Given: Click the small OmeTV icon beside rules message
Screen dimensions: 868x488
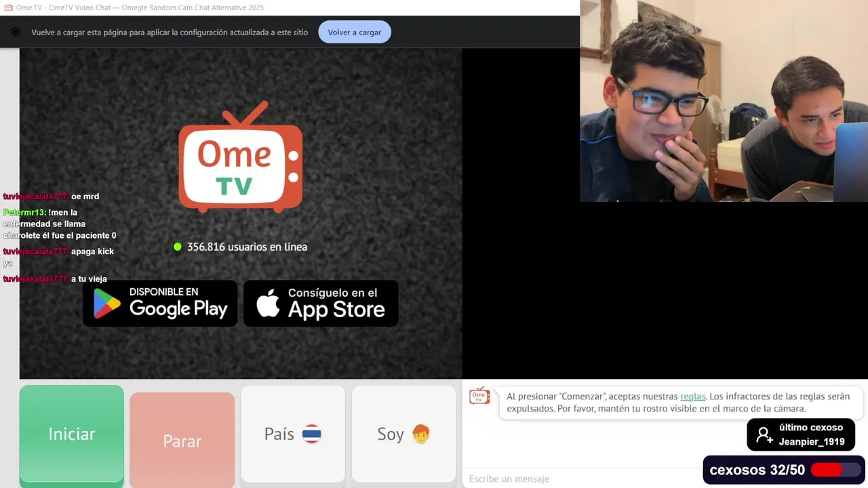Looking at the screenshot, I should click(x=479, y=396).
